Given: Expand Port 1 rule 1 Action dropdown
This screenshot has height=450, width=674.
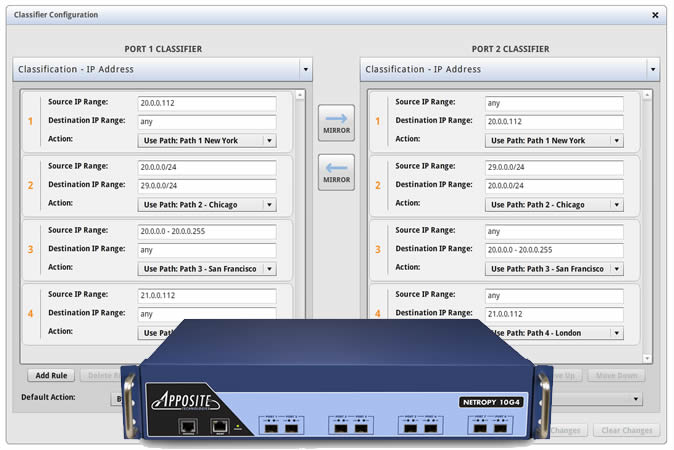Looking at the screenshot, I should 268,141.
